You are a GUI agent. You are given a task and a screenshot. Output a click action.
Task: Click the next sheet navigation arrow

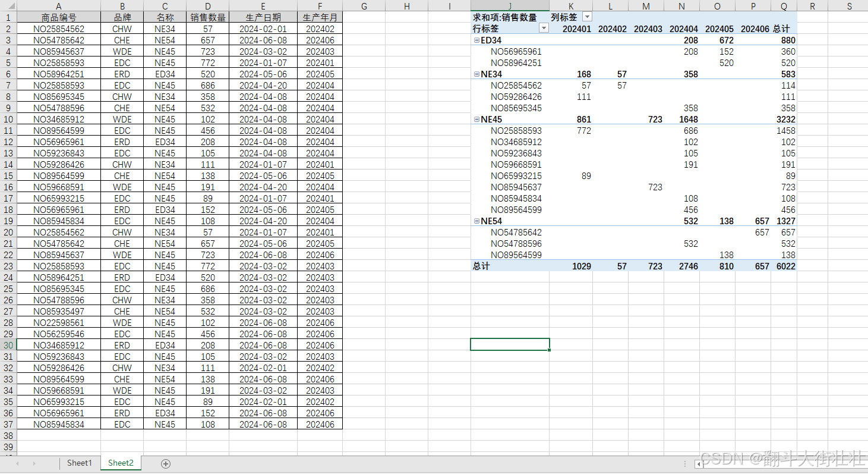[x=34, y=463]
